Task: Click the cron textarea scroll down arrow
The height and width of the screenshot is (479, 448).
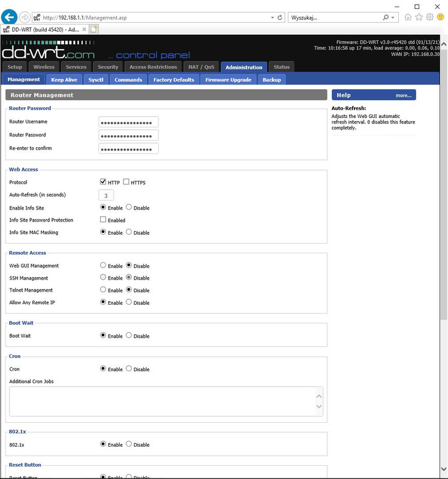Action: pos(319,407)
